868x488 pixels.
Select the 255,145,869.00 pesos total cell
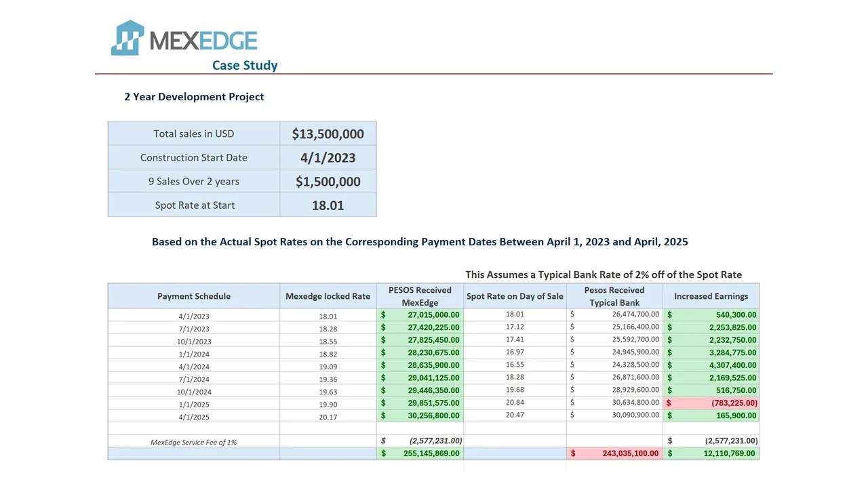point(420,453)
